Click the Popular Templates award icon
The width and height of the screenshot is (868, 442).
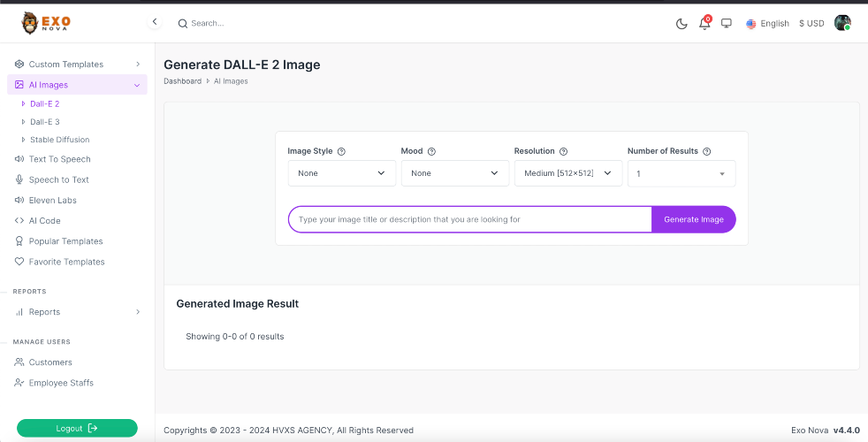(19, 241)
